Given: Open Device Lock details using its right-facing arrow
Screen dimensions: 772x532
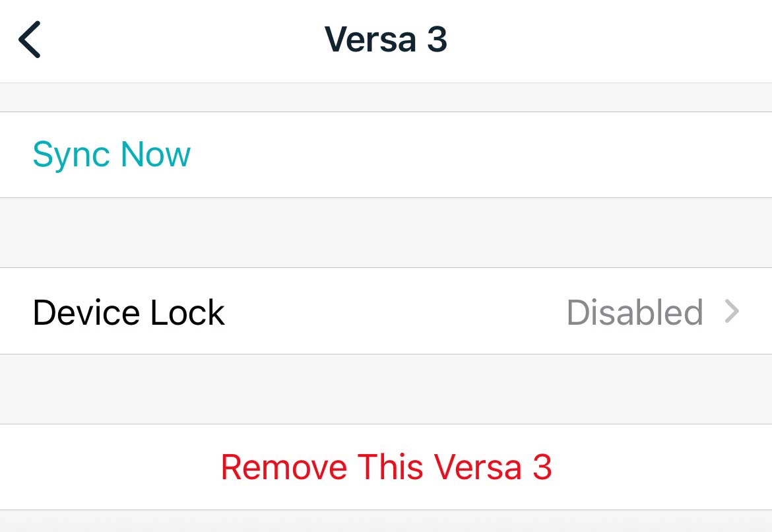Looking at the screenshot, I should click(732, 312).
